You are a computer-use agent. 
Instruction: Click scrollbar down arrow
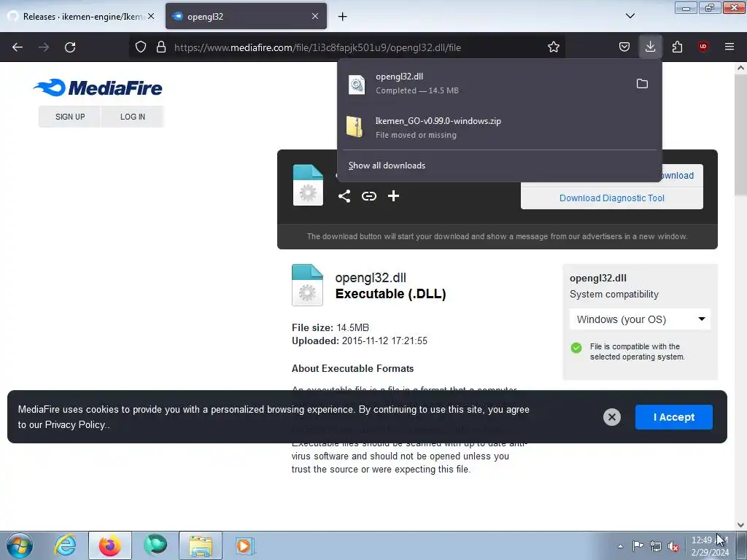pos(740,525)
